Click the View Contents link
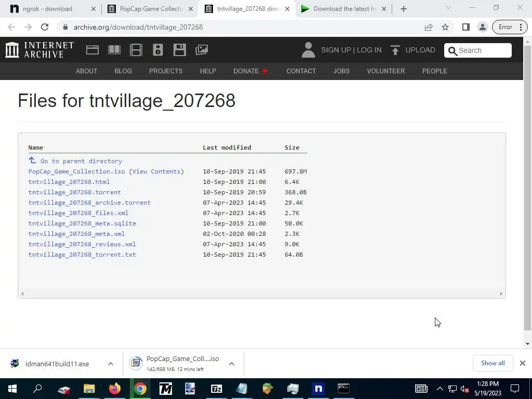532x399 pixels. 156,171
